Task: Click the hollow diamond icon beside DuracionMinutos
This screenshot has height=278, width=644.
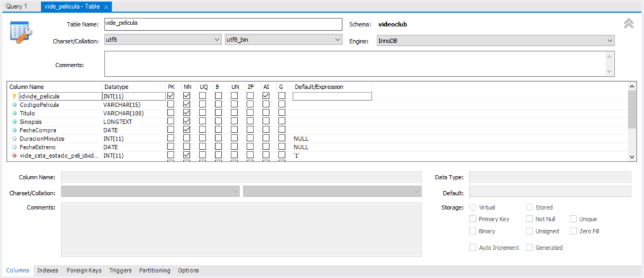Action: pyautogui.click(x=14, y=138)
